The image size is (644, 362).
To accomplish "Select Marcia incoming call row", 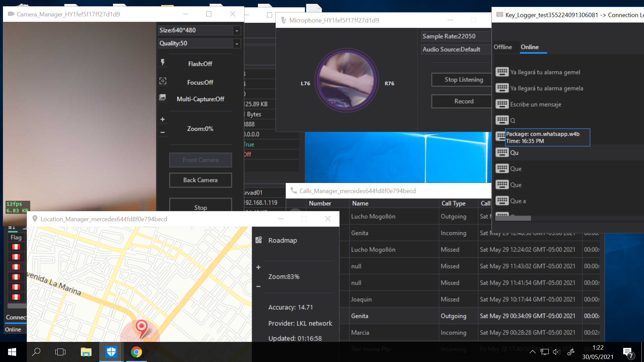I will pos(470,333).
